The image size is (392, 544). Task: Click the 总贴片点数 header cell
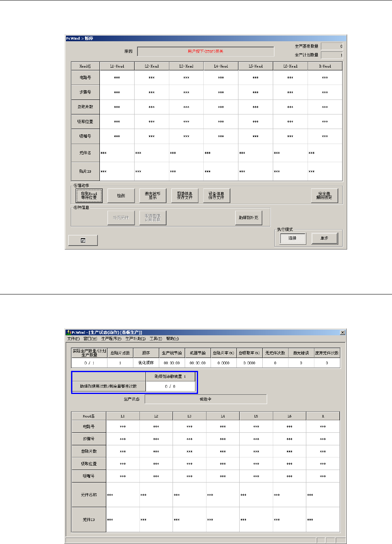click(x=120, y=353)
